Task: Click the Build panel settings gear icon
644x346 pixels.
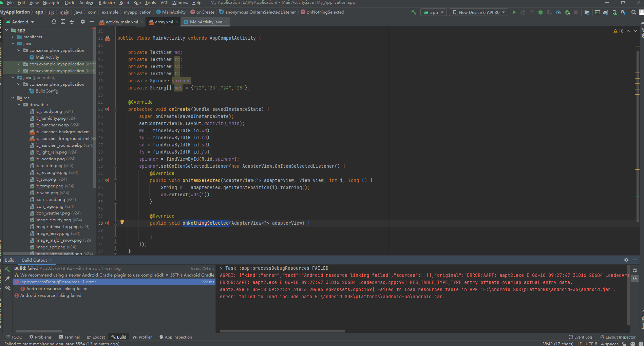Action: [x=626, y=260]
